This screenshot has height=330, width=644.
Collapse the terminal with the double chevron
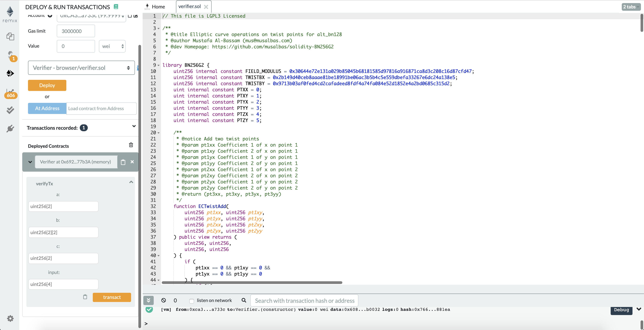149,300
